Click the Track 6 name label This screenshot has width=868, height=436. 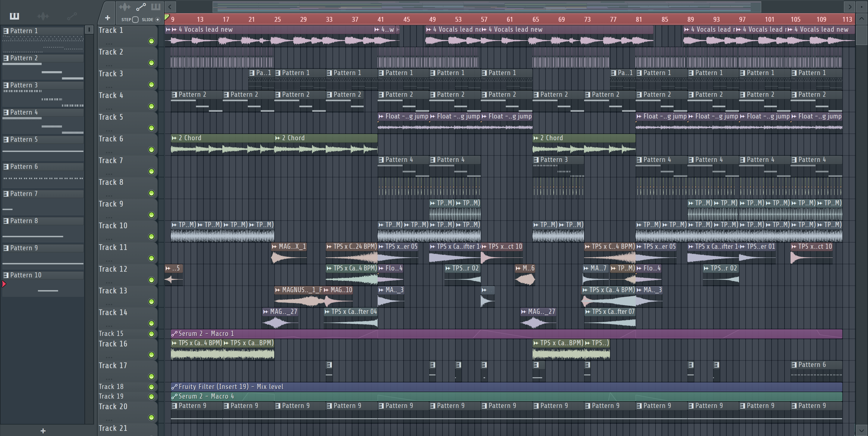coord(111,139)
